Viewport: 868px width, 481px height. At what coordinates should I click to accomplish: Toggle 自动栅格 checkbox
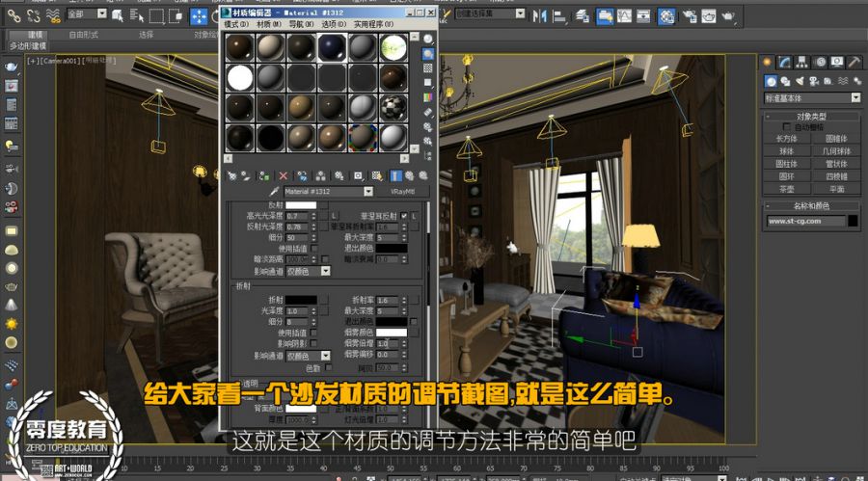[786, 127]
